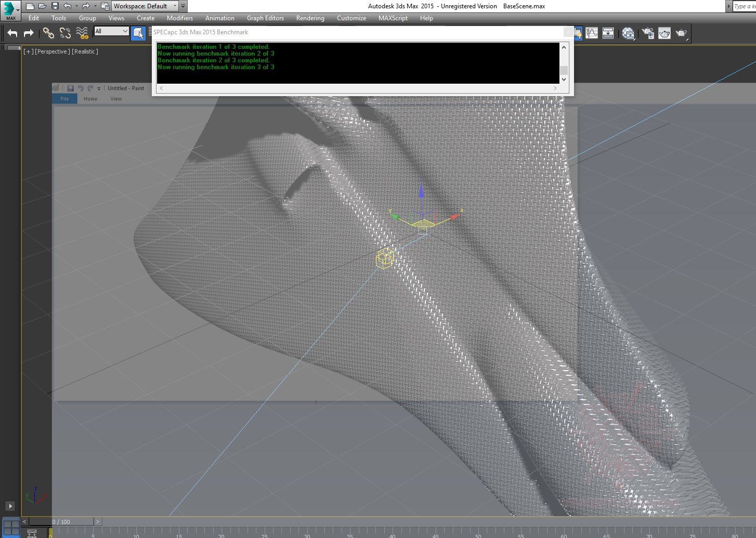756x538 pixels.
Task: Open the [Perspective] viewport label menu
Action: [52, 51]
